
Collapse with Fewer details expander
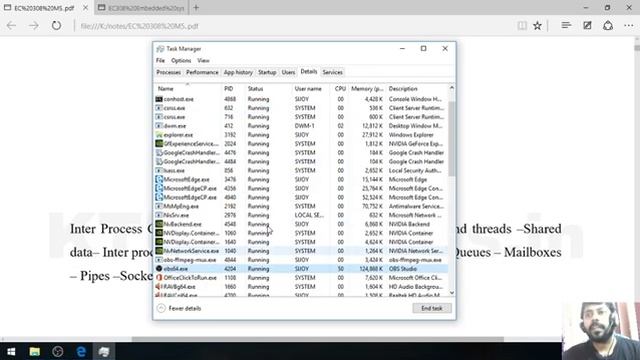[179, 308]
